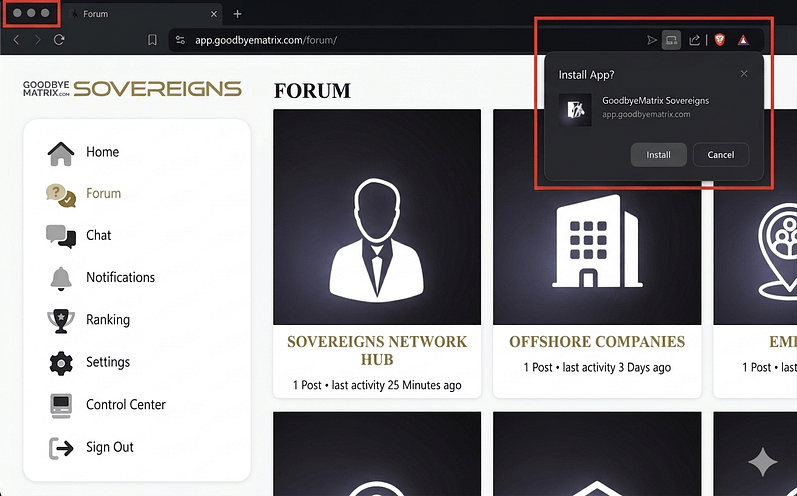The width and height of the screenshot is (797, 496).
Task: Open Chat in sidebar
Action: [98, 235]
